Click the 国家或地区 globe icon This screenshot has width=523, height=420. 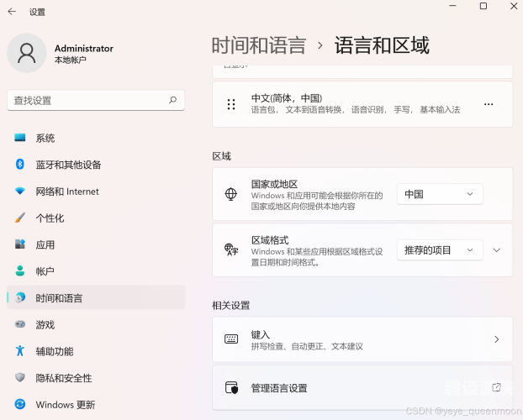[231, 194]
